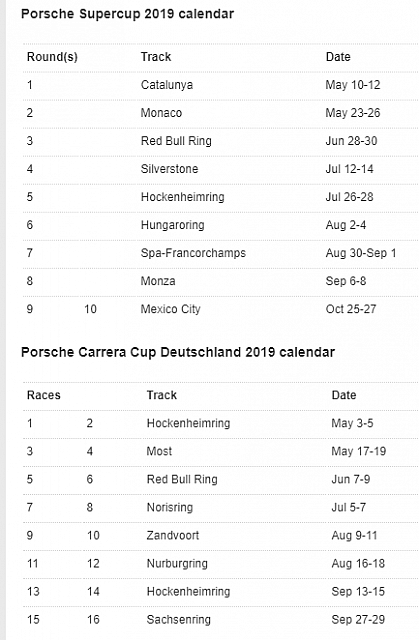Click the date Oct 25-27
419x640 pixels.
[351, 309]
